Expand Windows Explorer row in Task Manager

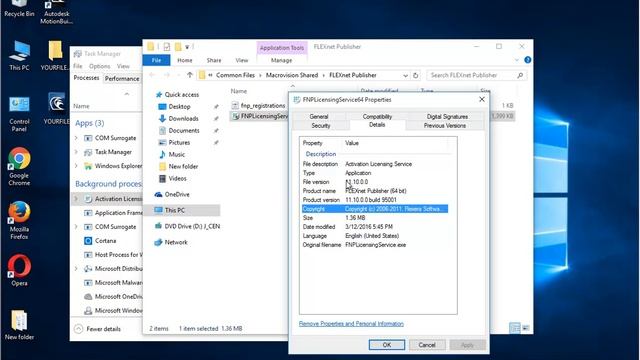[x=76, y=166]
